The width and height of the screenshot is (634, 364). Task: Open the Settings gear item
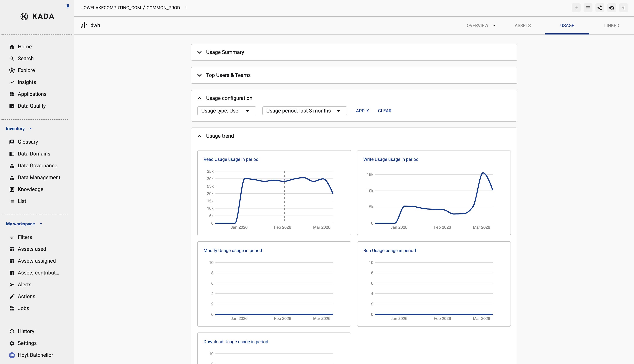(27, 343)
